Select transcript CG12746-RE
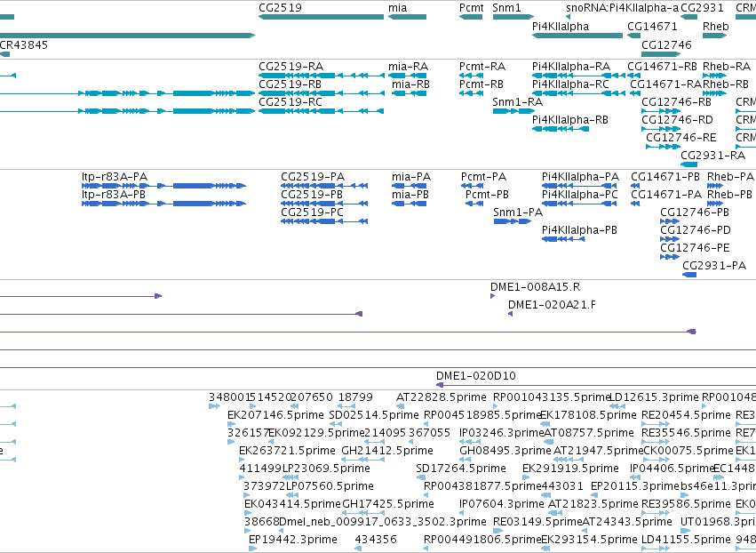 pyautogui.click(x=681, y=138)
